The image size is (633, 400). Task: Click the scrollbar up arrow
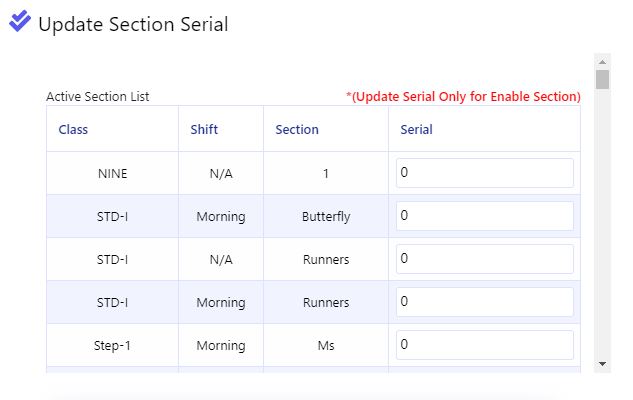pos(602,62)
